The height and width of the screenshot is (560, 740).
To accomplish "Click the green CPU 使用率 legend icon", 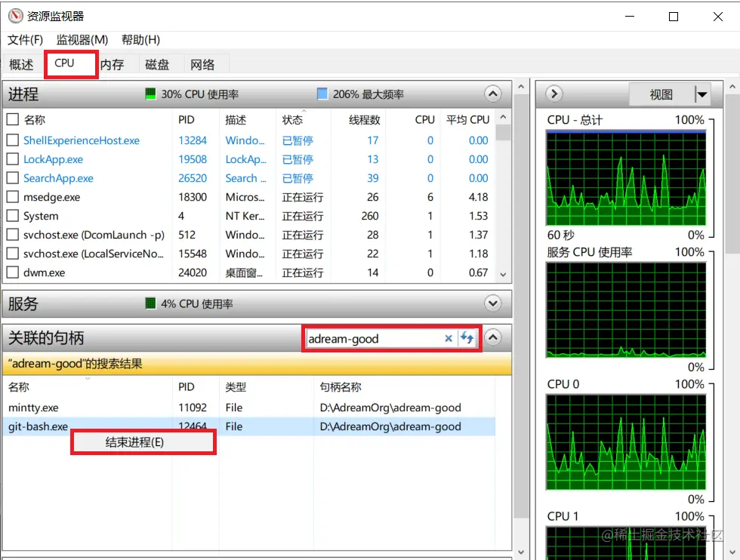I will (150, 94).
